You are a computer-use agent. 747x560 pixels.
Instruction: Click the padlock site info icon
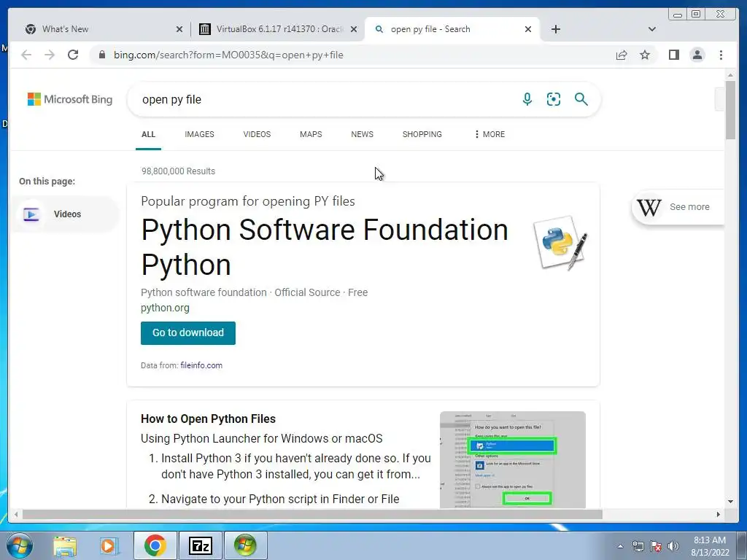[x=101, y=55]
